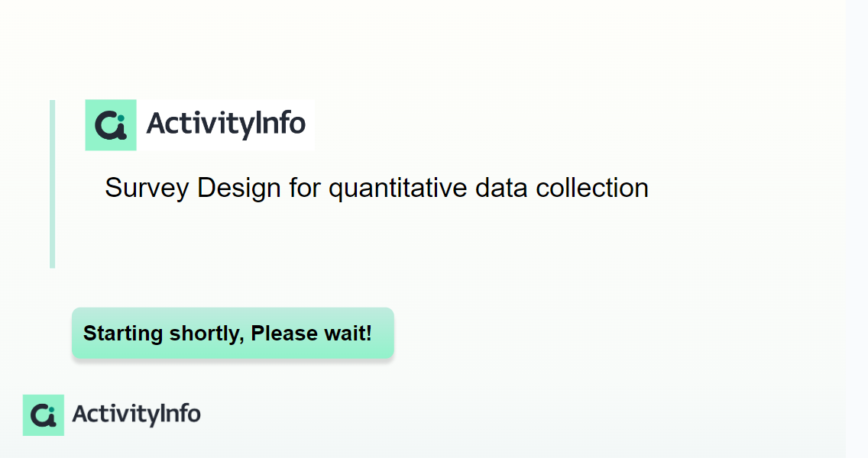Click the word 'shortly,' in the green banner

click(207, 334)
